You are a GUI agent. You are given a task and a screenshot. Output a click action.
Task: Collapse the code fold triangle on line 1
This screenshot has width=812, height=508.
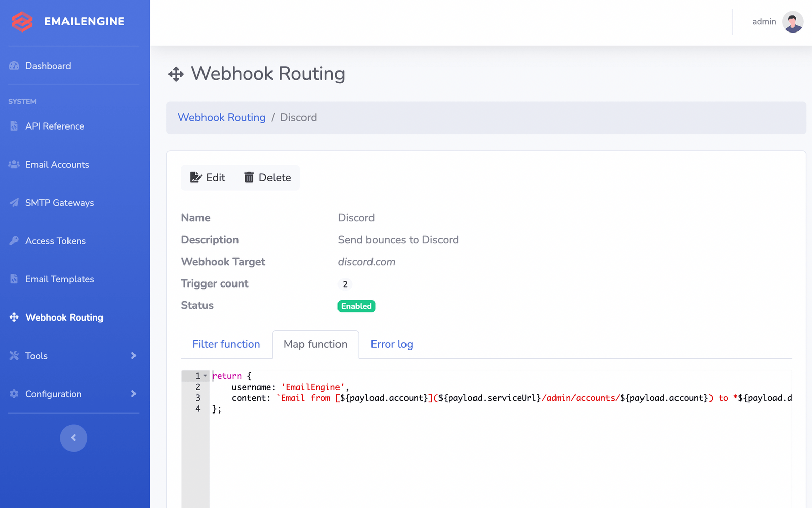(205, 375)
